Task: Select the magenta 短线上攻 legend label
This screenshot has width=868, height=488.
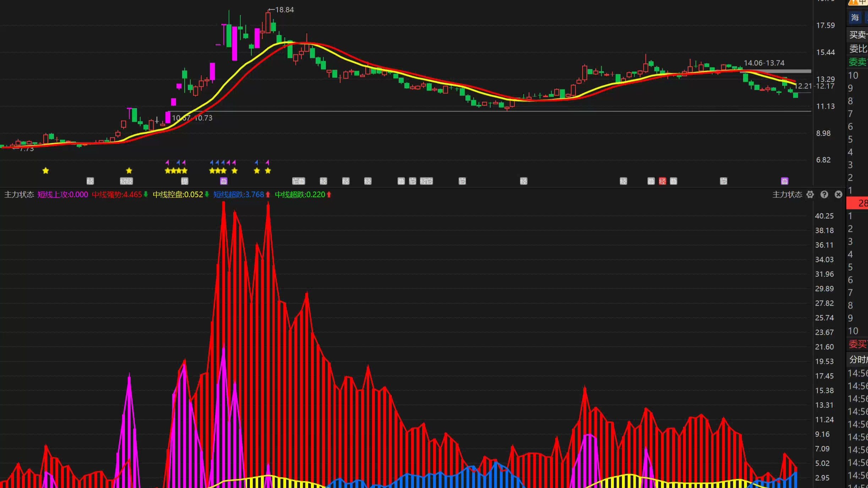Action: point(62,194)
